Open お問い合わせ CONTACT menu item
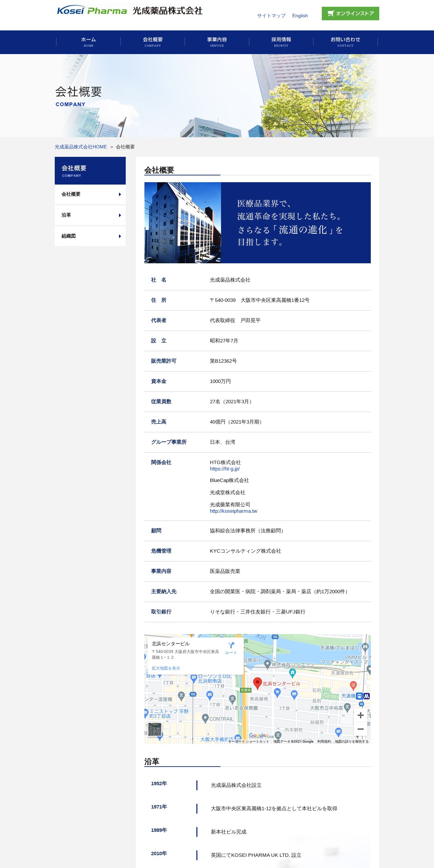 pos(345,42)
